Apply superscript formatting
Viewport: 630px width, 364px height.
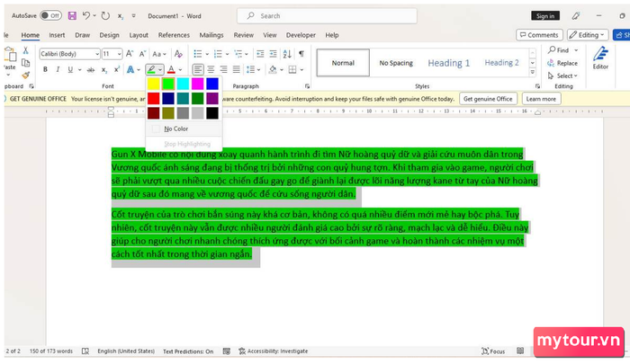[x=116, y=69]
